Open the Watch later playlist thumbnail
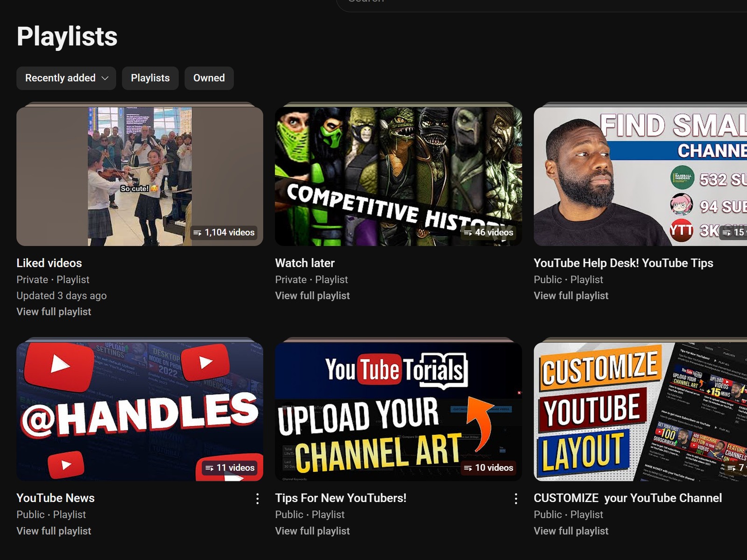This screenshot has width=747, height=560. tap(398, 176)
